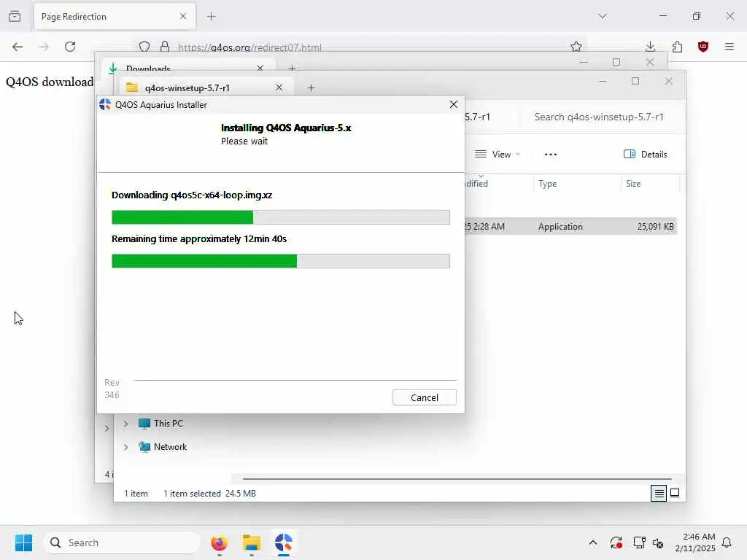Click the 1 item selected 24.5 MB status text
The width and height of the screenshot is (747, 560).
pos(209,494)
